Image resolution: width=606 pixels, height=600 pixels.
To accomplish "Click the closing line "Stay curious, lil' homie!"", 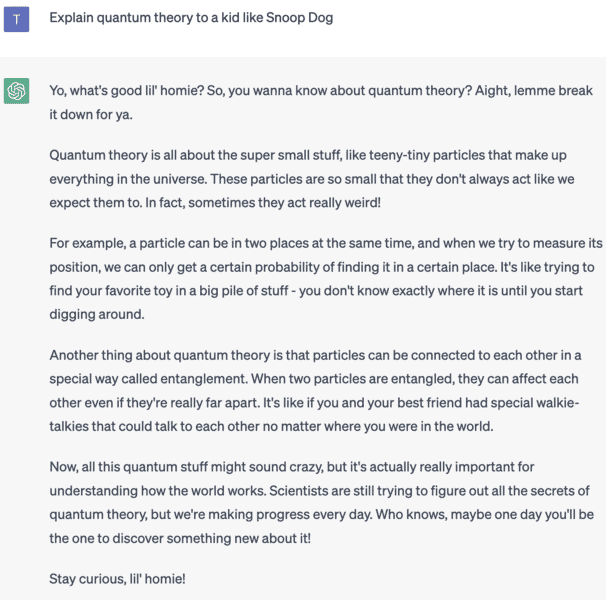I will [x=117, y=578].
